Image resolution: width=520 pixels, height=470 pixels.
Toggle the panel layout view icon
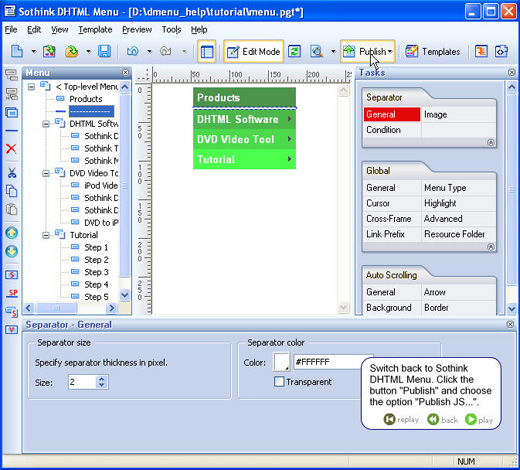click(x=207, y=51)
